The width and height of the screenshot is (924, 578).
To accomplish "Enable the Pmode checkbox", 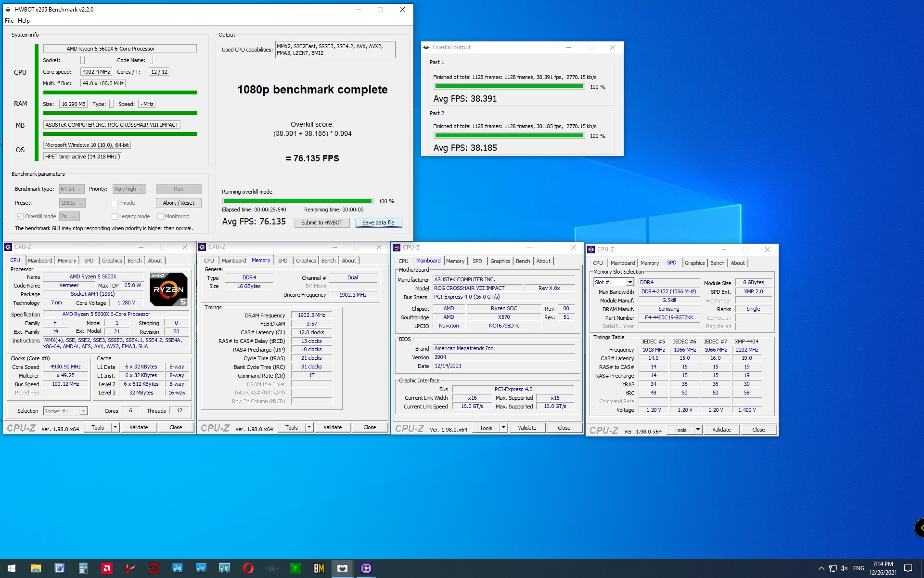I will [115, 203].
